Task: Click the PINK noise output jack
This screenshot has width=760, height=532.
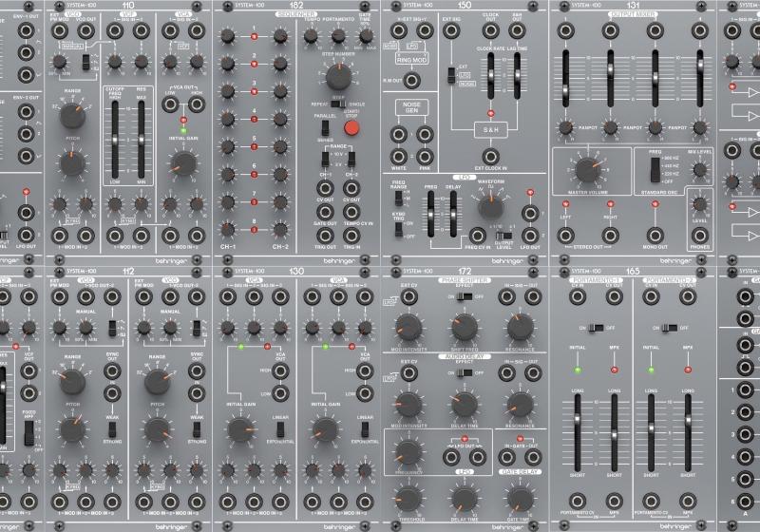Action: click(x=425, y=157)
